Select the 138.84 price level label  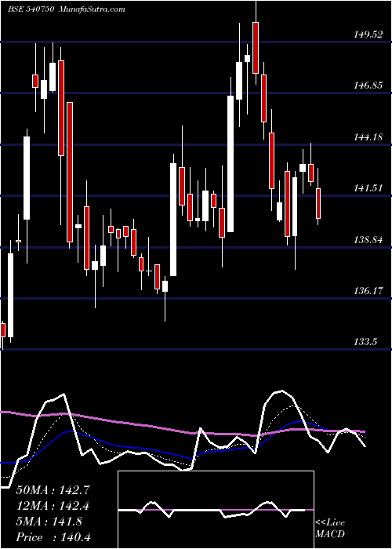[368, 240]
